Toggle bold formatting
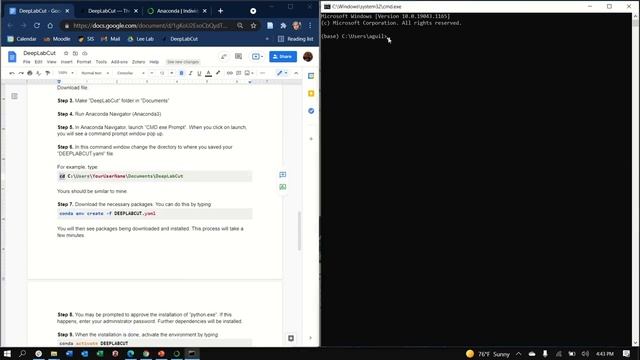This screenshot has height=360, width=640. coord(181,73)
